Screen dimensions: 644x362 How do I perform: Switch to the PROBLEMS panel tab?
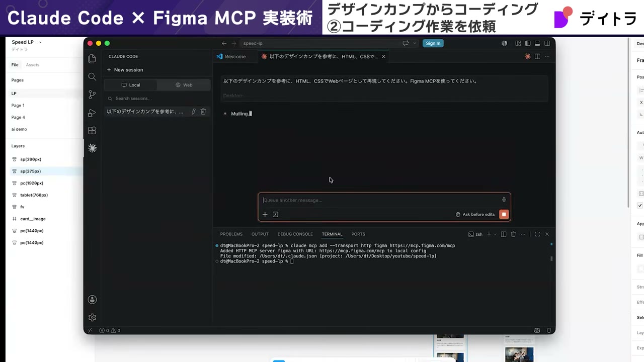(x=231, y=234)
